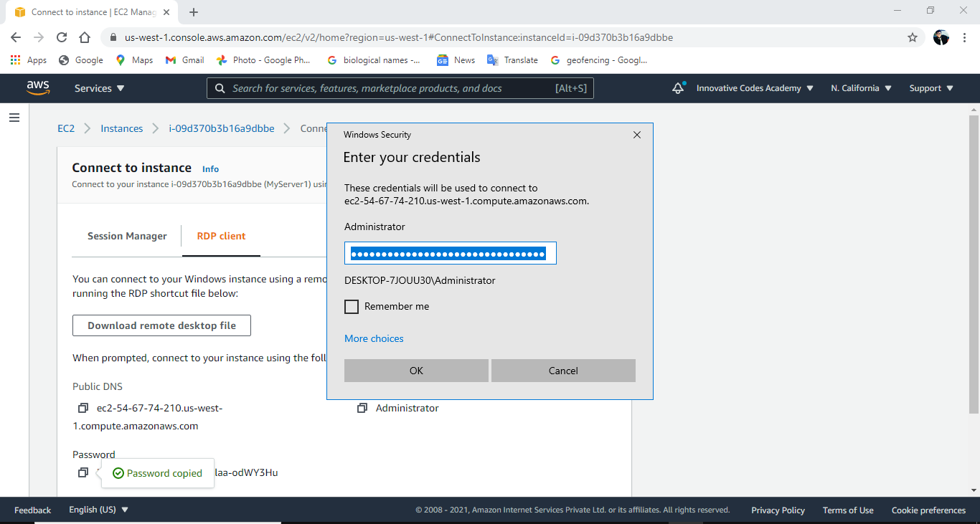The image size is (980, 524).
Task: Bookmark this page with the star icon
Action: click(912, 37)
